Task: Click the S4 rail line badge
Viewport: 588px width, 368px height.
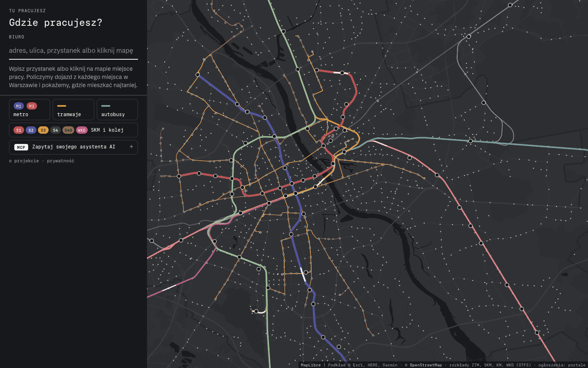Action: click(x=56, y=130)
